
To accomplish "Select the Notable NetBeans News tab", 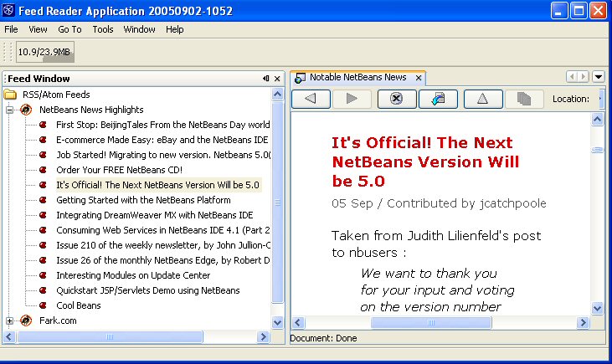I will tap(358, 78).
